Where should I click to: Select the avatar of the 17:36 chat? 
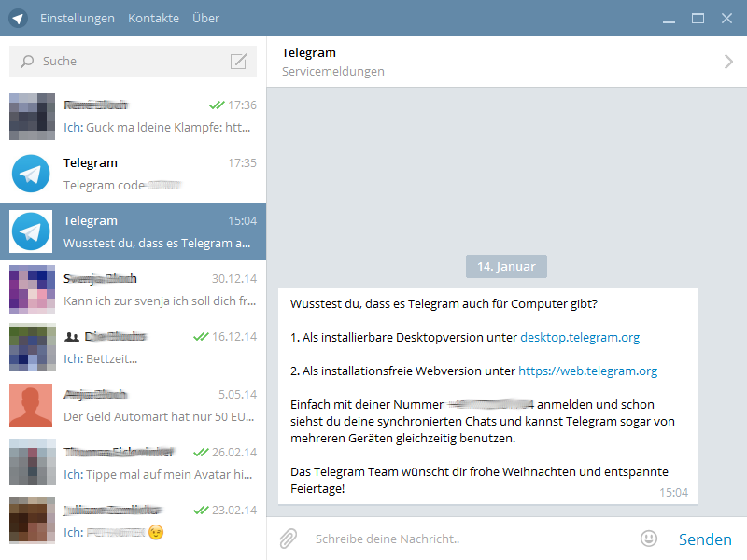[x=32, y=116]
